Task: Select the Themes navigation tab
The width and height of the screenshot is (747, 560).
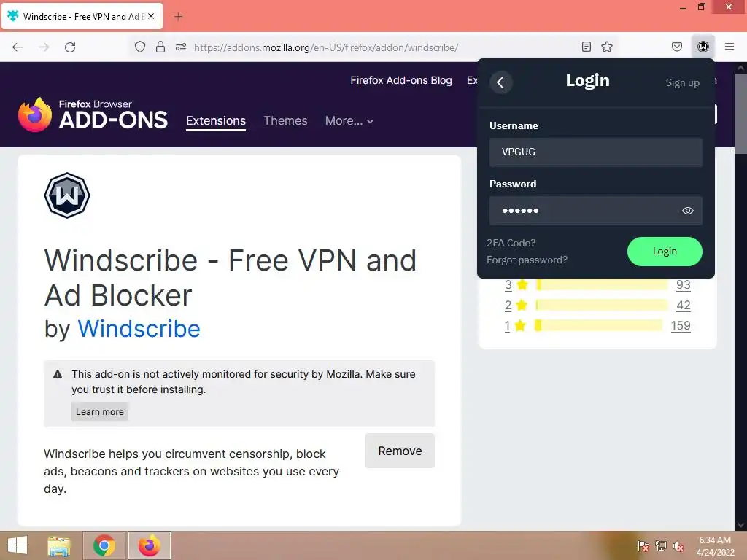Action: [285, 121]
